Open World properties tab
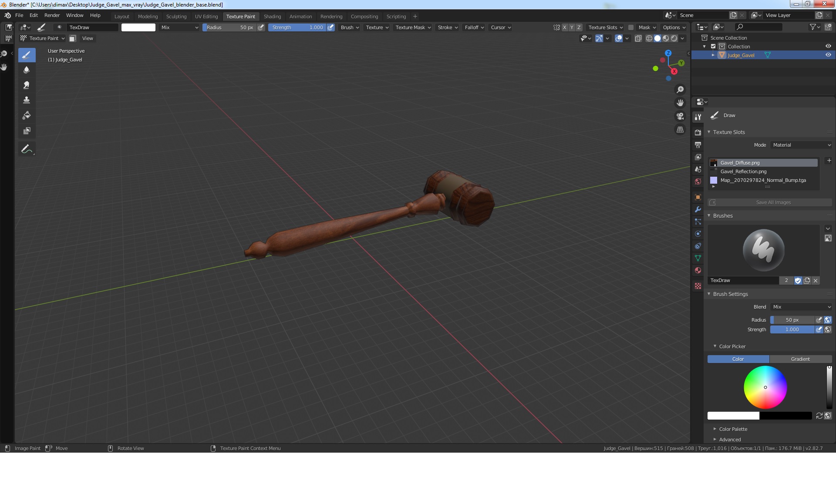Screen dimensions: 836x504 point(698,181)
